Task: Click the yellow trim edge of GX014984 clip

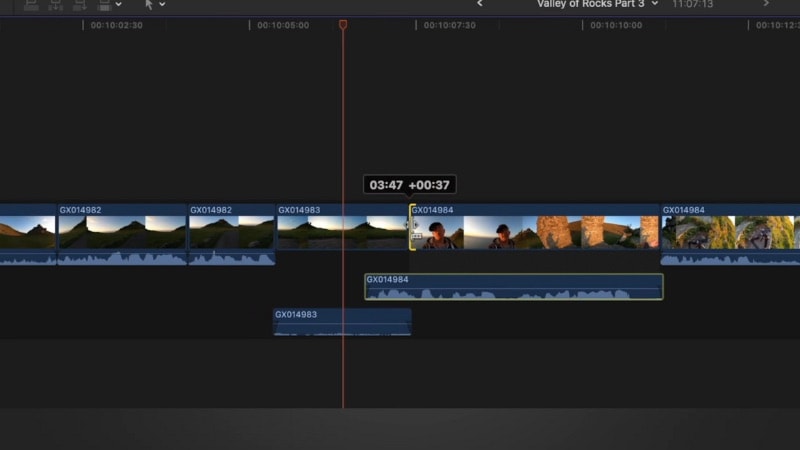Action: click(411, 227)
